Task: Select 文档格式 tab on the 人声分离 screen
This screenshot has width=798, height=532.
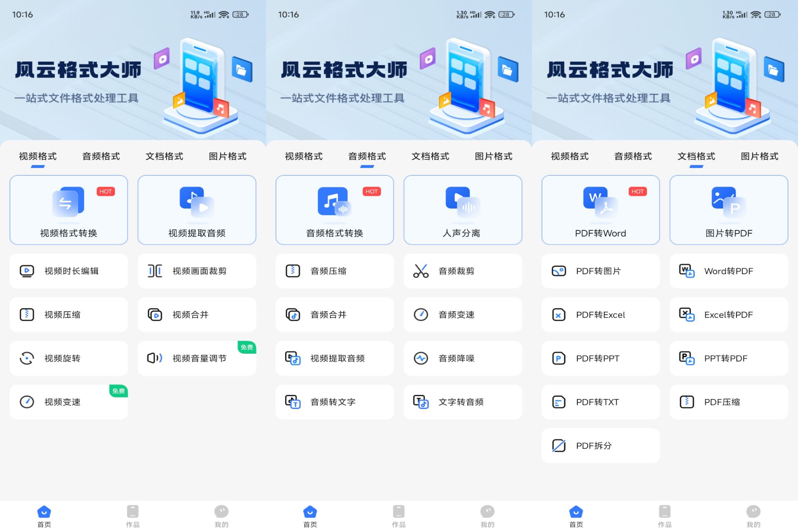Action: point(431,156)
